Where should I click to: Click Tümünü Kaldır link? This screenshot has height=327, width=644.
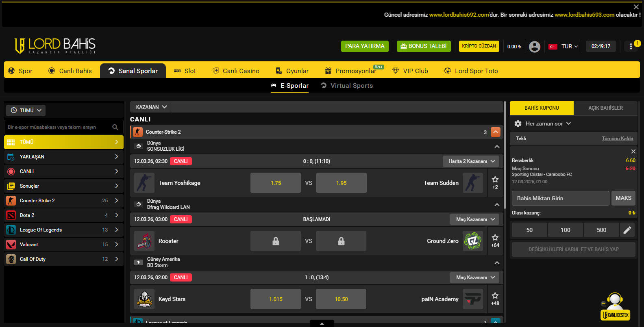point(618,139)
